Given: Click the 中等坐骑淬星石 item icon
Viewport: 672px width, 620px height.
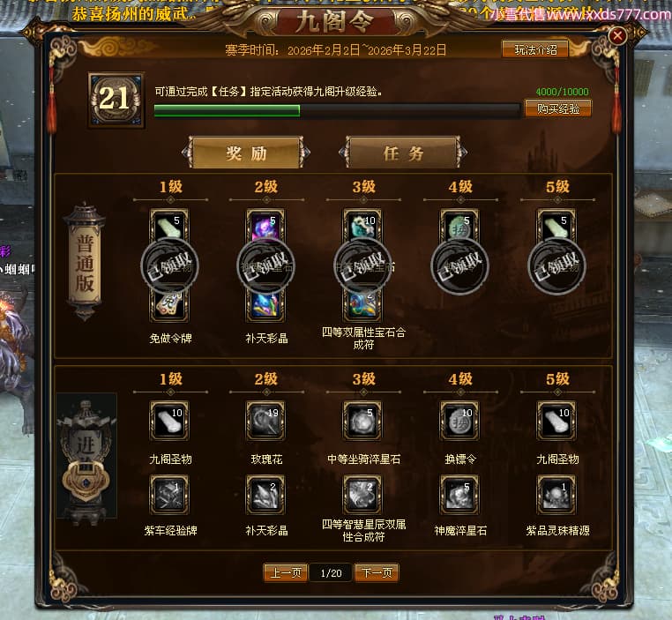Looking at the screenshot, I should click(x=362, y=421).
